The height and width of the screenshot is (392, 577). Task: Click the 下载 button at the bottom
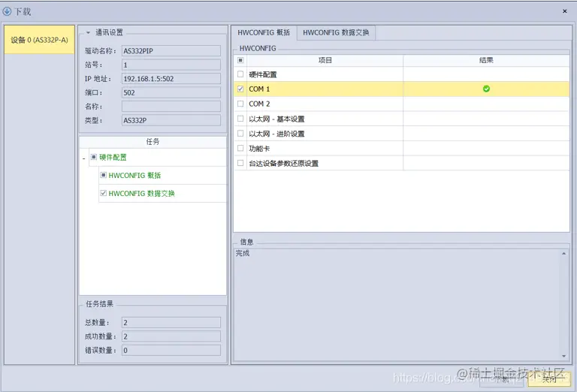pos(502,378)
